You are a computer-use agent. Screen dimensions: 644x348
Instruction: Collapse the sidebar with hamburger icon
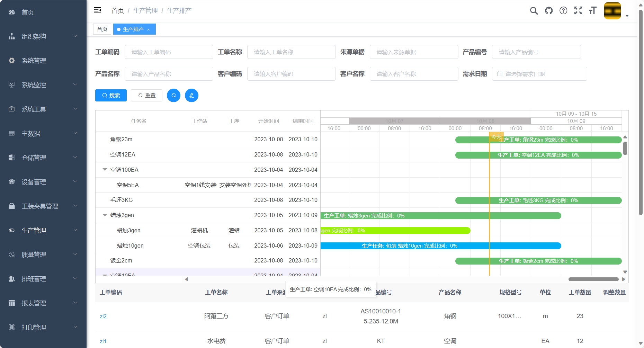(x=98, y=10)
